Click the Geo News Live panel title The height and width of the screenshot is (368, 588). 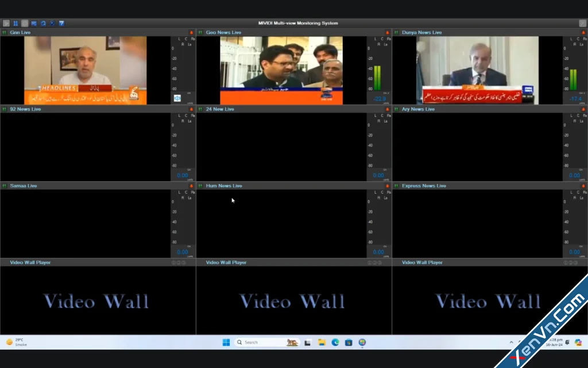coord(223,33)
